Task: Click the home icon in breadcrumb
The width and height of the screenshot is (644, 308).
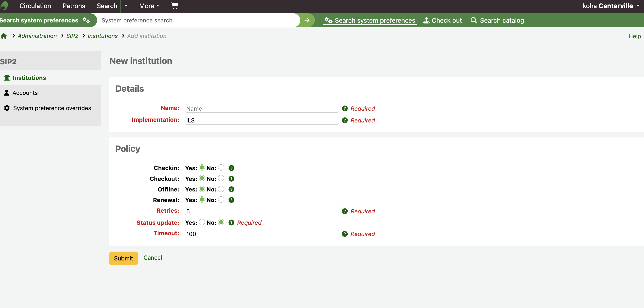Action: click(x=4, y=36)
